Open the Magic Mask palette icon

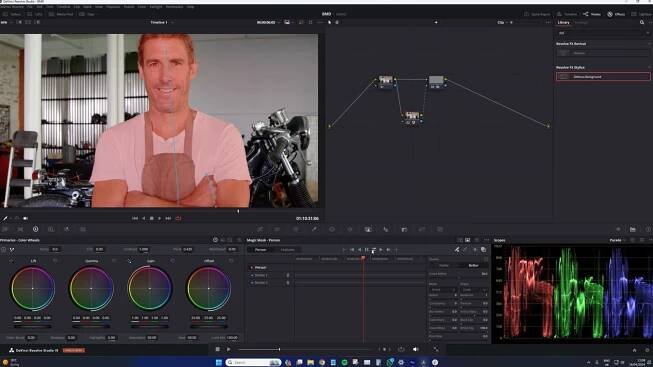368,229
